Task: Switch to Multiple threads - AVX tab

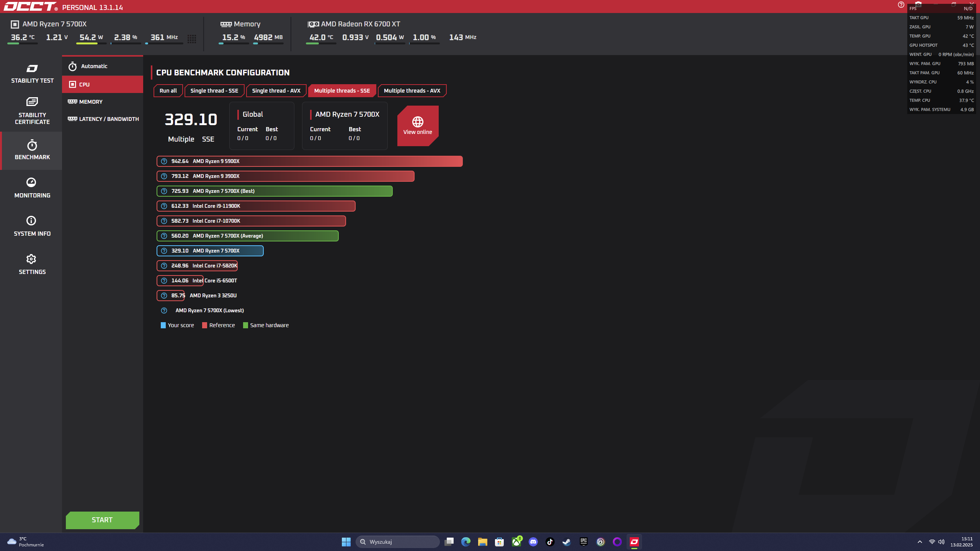Action: point(412,91)
